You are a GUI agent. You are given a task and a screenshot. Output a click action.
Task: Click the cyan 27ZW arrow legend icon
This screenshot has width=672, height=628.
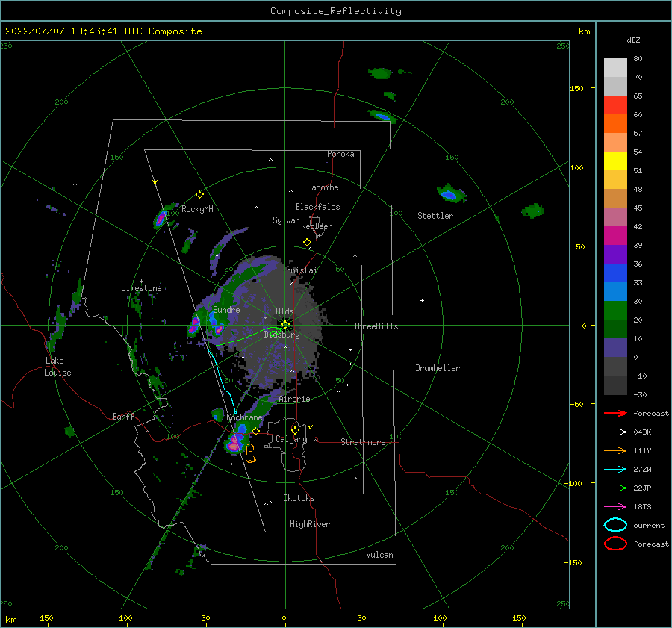[x=615, y=470]
